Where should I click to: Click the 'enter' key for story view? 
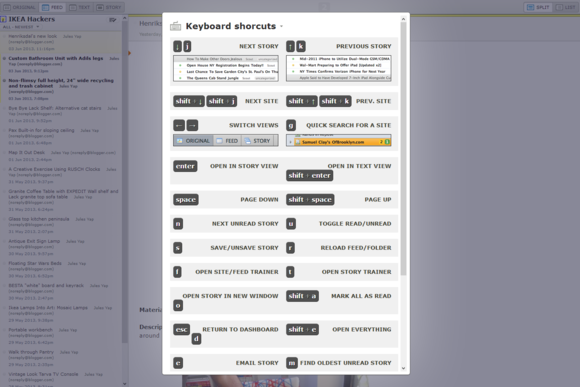pyautogui.click(x=185, y=166)
